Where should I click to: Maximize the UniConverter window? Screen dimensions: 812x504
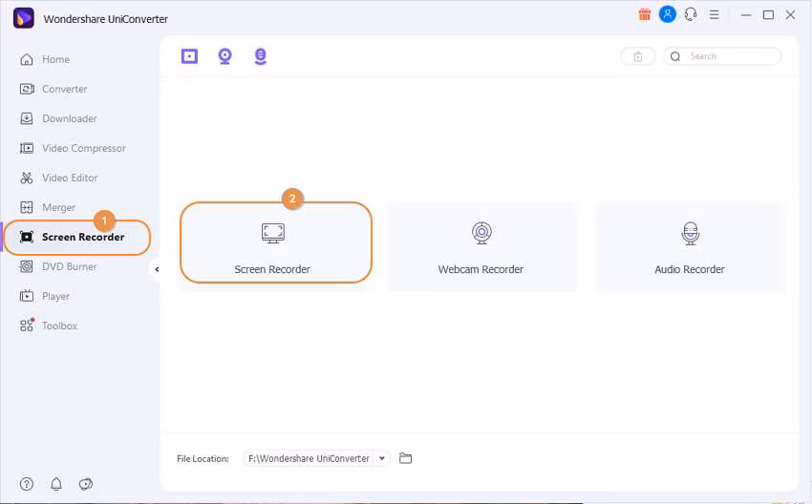[768, 15]
